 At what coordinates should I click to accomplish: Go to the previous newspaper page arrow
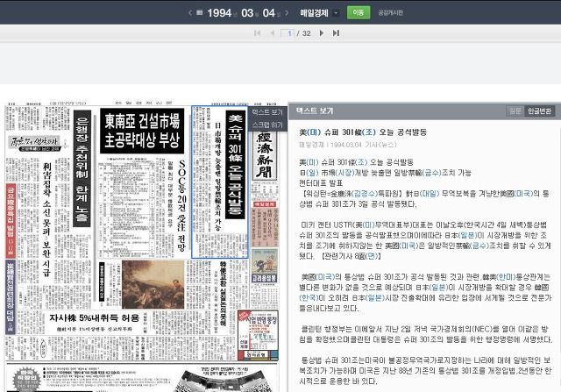(273, 33)
